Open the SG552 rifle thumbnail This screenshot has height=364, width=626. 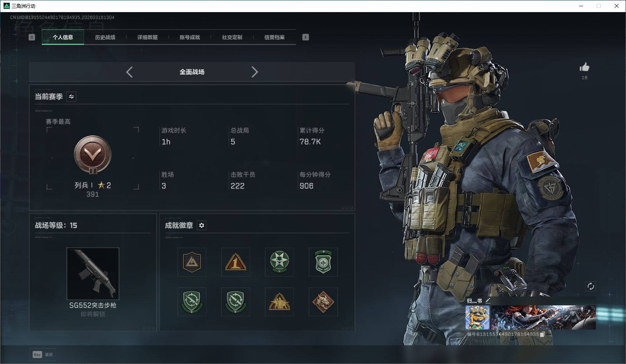click(93, 273)
